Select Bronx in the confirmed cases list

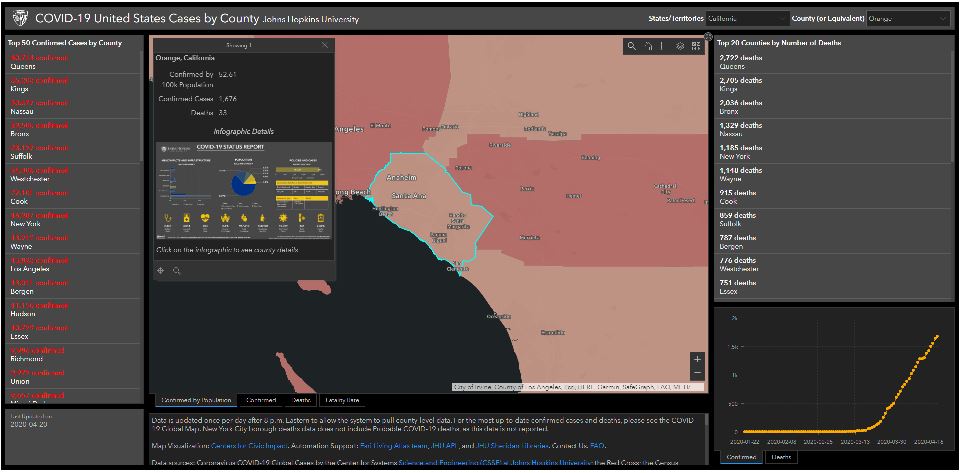point(72,129)
